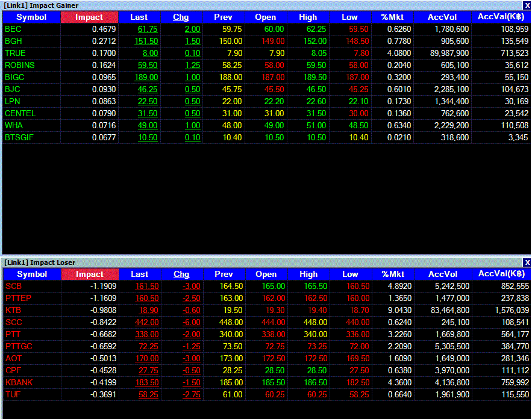Select the PTT symbol
532x419 pixels.
click(13, 334)
